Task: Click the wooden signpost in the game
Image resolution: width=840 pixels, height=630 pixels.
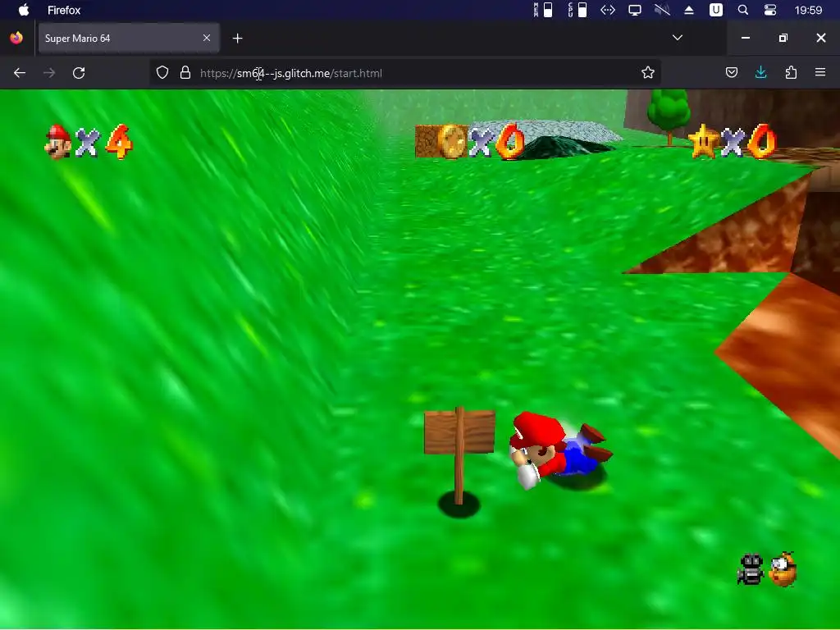Action: [459, 455]
